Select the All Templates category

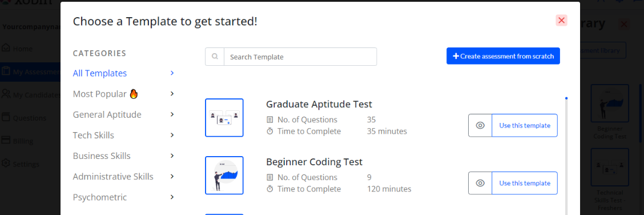point(100,73)
